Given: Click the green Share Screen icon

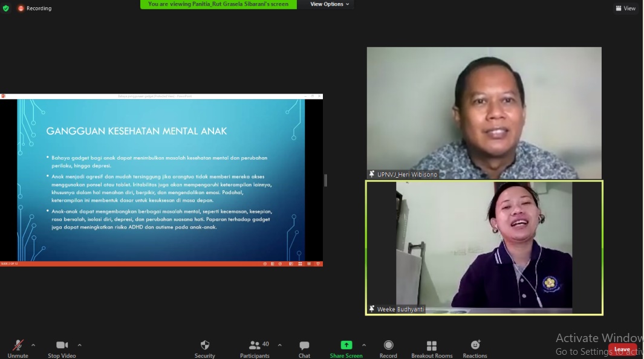Looking at the screenshot, I should pos(346,345).
